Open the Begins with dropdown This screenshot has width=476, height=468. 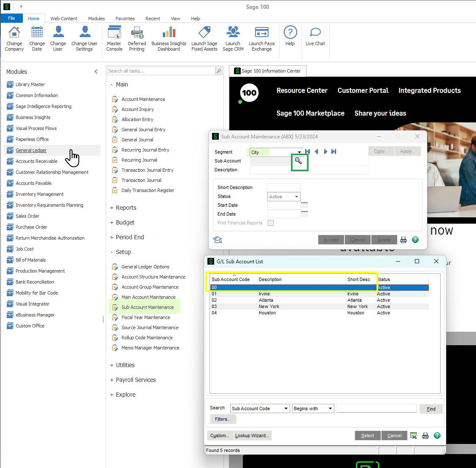pyautogui.click(x=330, y=408)
